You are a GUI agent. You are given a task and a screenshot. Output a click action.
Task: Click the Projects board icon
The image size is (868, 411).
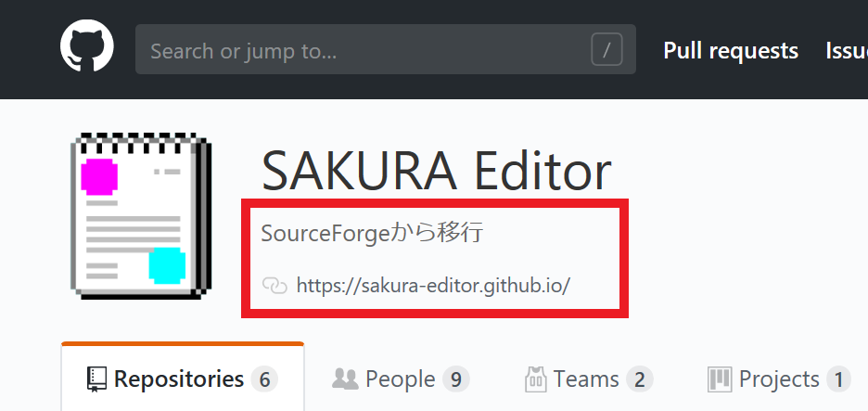click(720, 379)
